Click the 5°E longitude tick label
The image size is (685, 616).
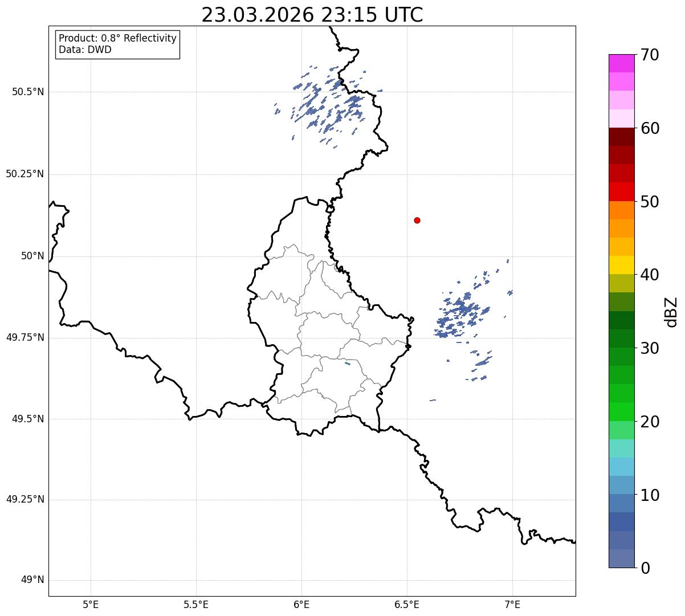tap(91, 605)
